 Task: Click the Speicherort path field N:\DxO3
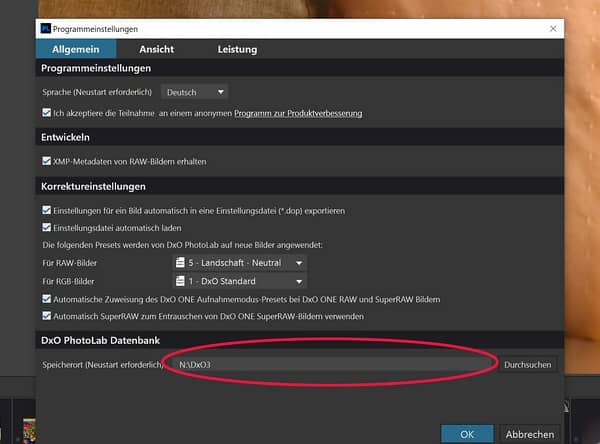[x=335, y=364]
